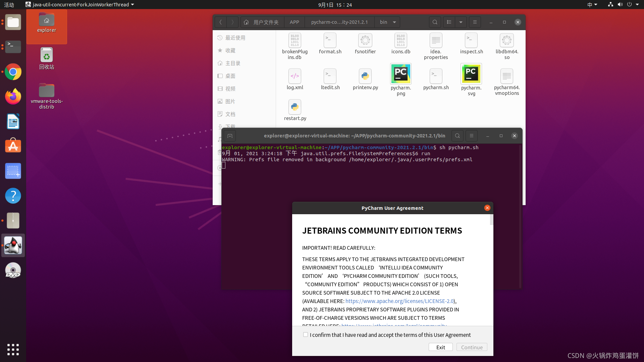644x362 pixels.
Task: Search in the terminal window
Action: 457,136
